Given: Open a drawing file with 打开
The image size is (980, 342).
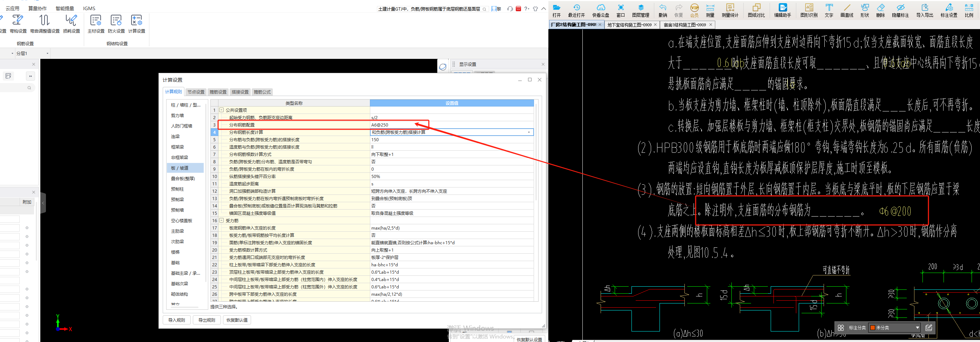Looking at the screenshot, I should pos(556,10).
